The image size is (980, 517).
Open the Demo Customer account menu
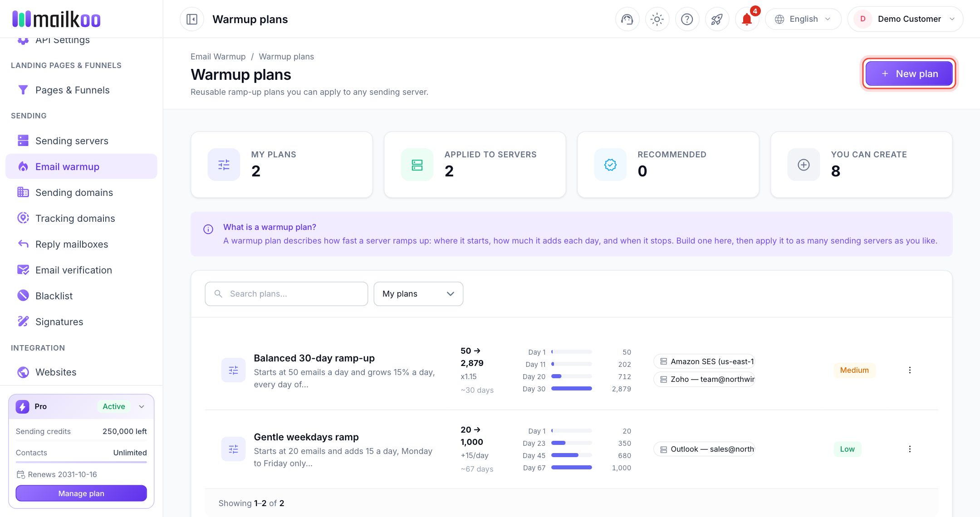pyautogui.click(x=905, y=19)
